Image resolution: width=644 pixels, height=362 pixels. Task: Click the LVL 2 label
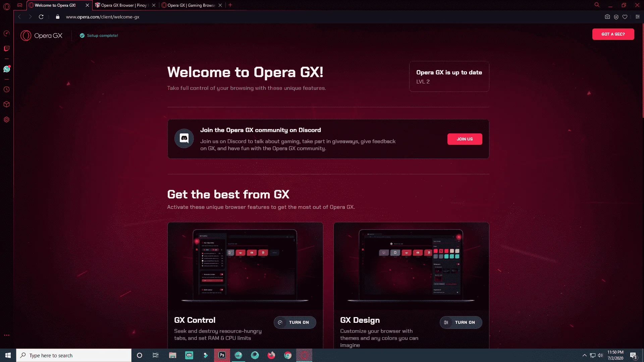coord(423,82)
